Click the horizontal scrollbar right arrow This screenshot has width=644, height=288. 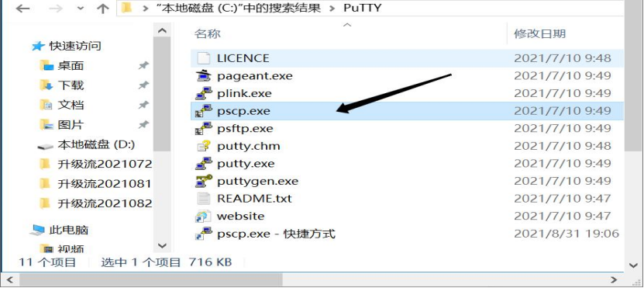[615, 279]
